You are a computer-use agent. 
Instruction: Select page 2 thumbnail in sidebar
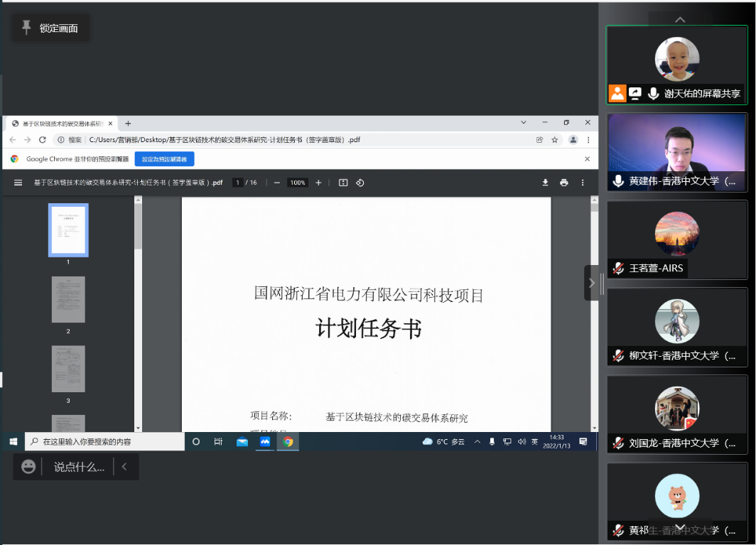pyautogui.click(x=68, y=300)
